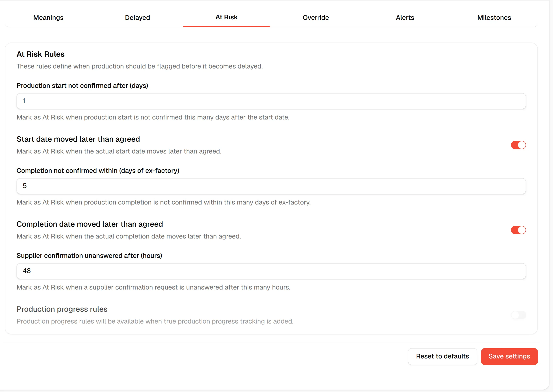
Task: Click the label 'Supplier confirmation unanswered after (hours)'
Action: (89, 256)
